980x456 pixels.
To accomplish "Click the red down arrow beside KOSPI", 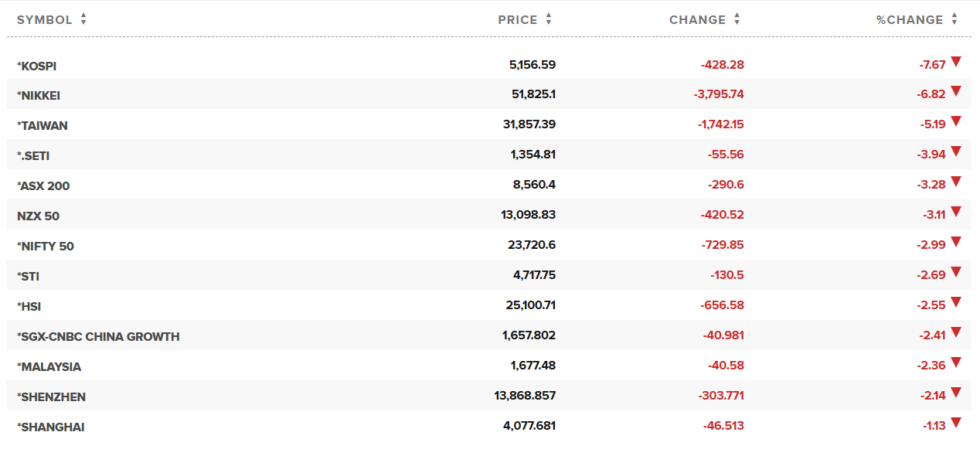I will (956, 62).
